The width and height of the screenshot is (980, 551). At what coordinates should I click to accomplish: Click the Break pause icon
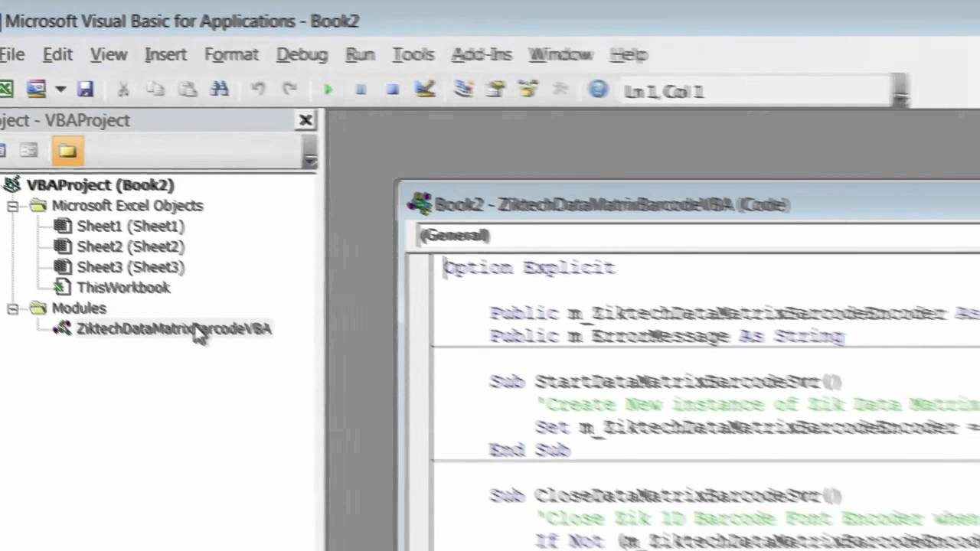[x=361, y=90]
